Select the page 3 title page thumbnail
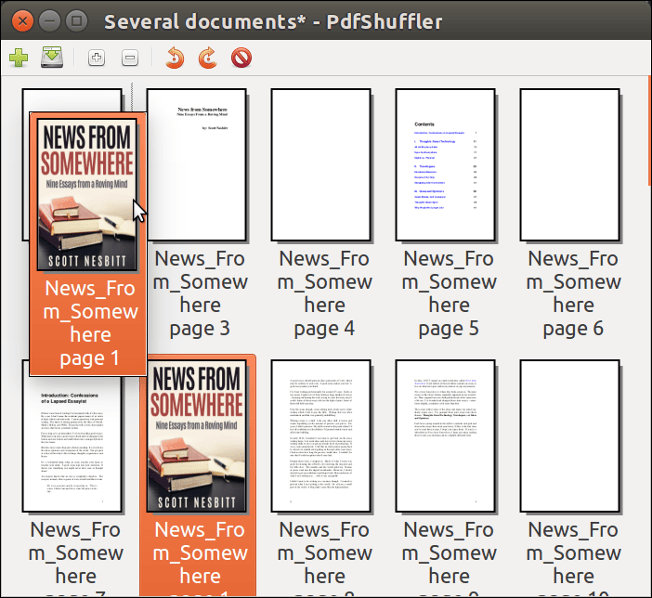Viewport: 652px width, 598px height. [197, 164]
